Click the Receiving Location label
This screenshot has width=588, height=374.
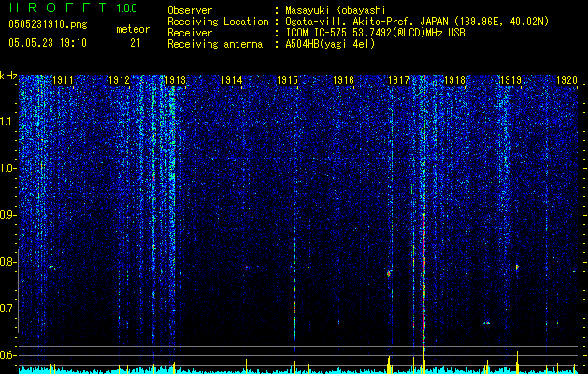pos(218,22)
